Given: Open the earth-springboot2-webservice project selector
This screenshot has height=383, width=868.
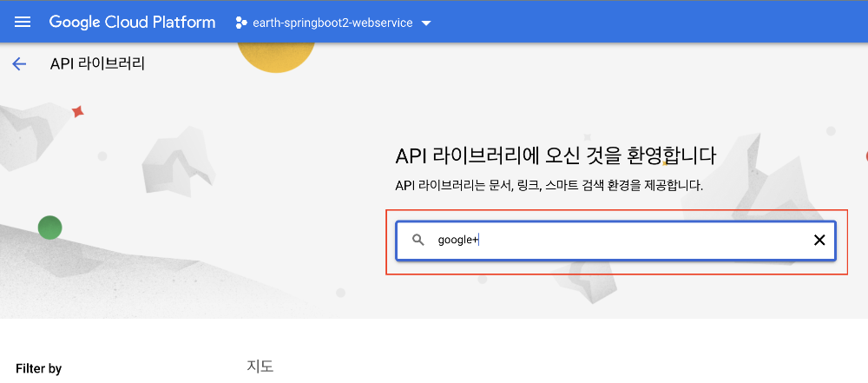Looking at the screenshot, I should coord(333,23).
